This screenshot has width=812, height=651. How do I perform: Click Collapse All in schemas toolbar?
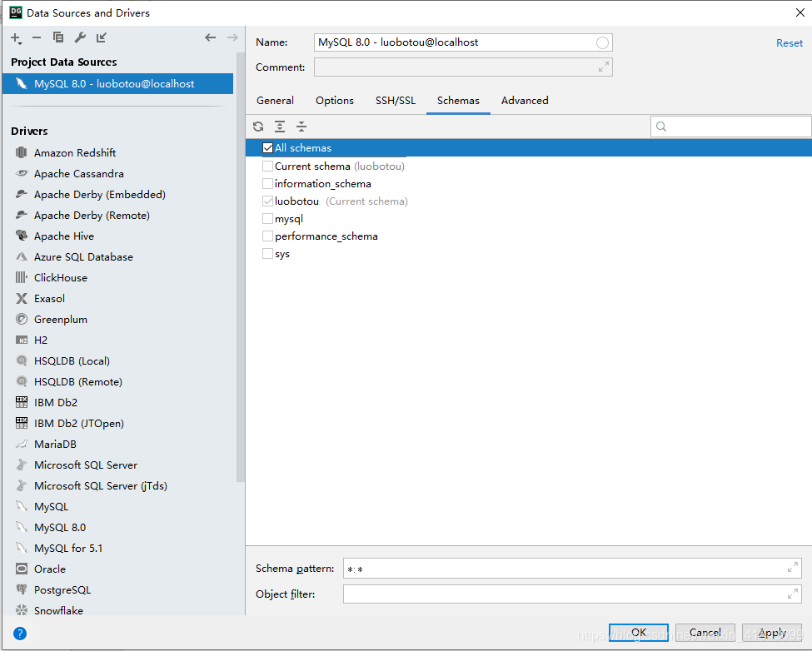click(301, 127)
